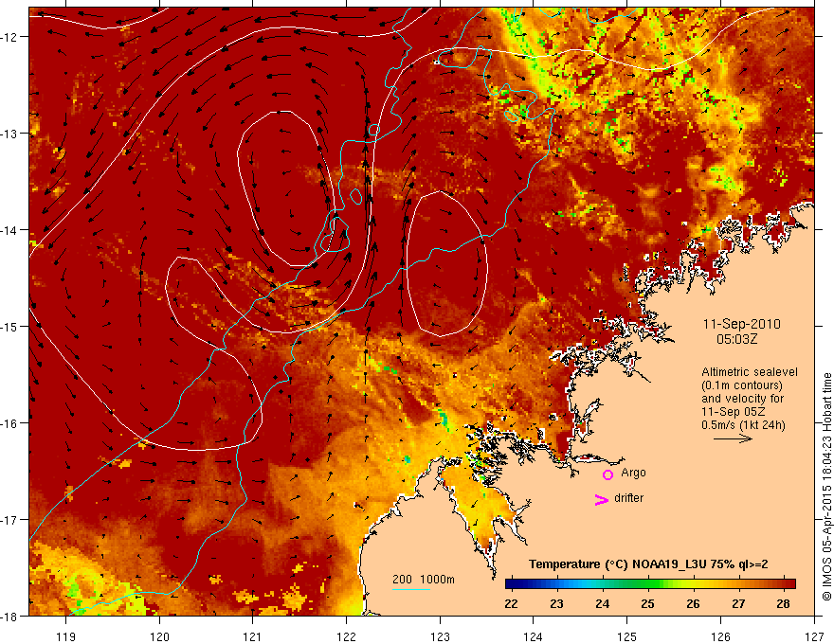Click latitude axis label '-13'
Viewport: 834px width, 644px height.
(9, 134)
